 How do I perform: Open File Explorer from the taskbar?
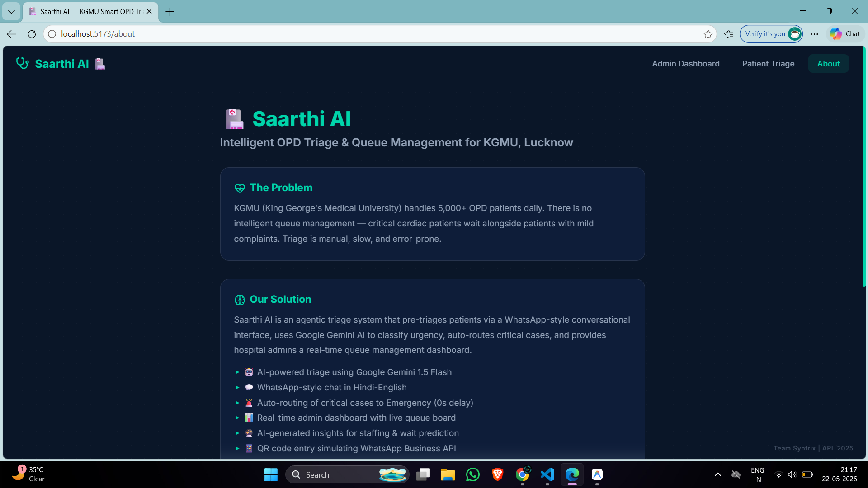coord(448,474)
